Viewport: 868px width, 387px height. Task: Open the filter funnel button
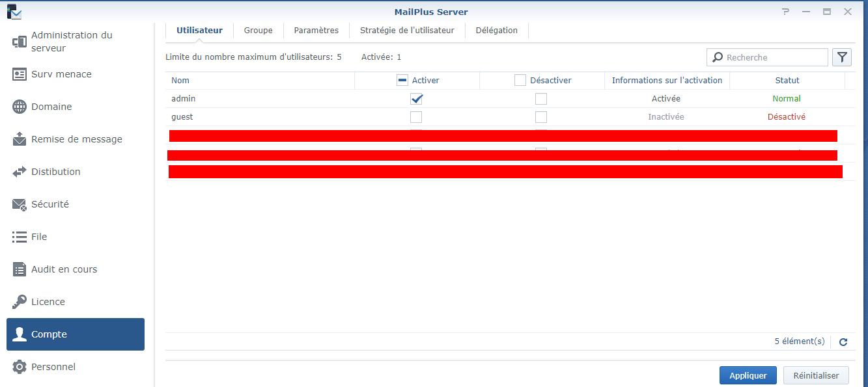pos(842,57)
